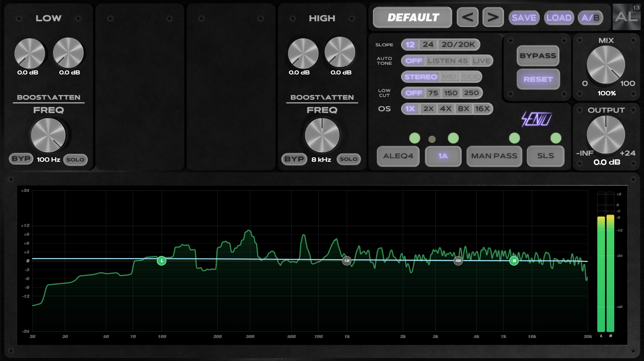Viewport: 644px width, 361px height.
Task: Toggle the LOW band SOLO button
Action: coord(75,160)
